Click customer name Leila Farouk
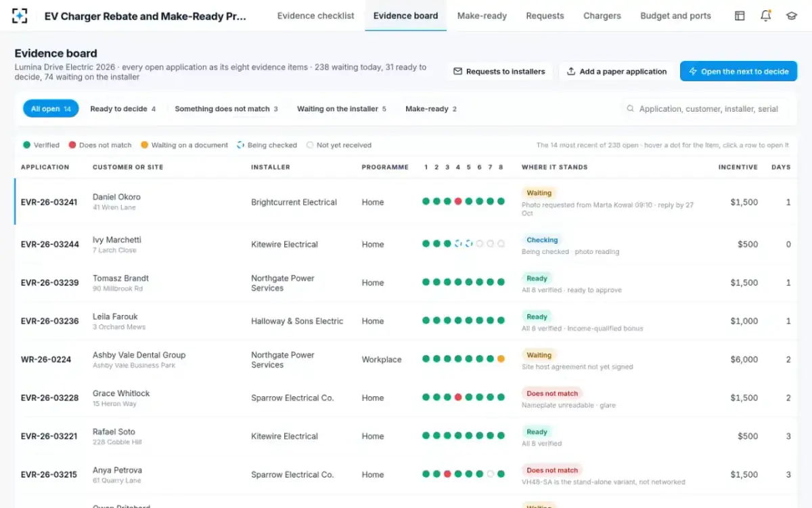This screenshot has width=812, height=508. (116, 316)
